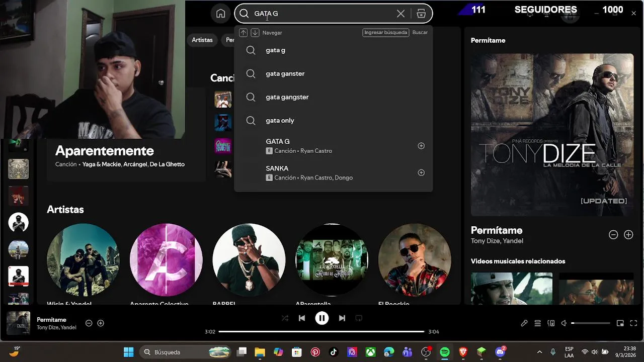Click the Windows taskbar search box
The width and height of the screenshot is (644, 362).
pyautogui.click(x=185, y=352)
